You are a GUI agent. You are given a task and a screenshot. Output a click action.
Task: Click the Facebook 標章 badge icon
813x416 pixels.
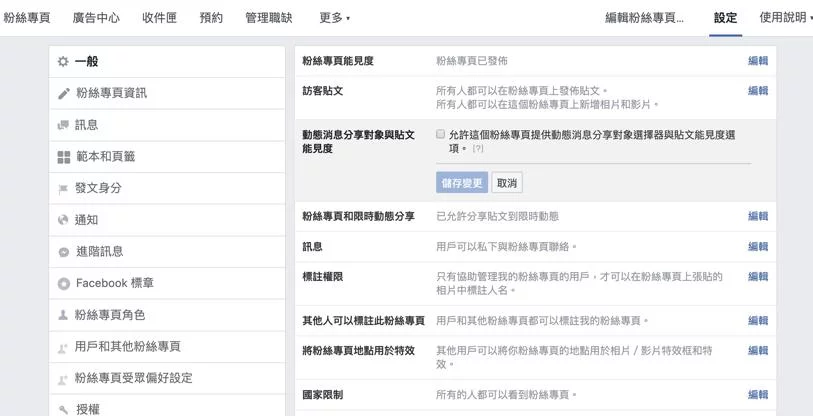pyautogui.click(x=64, y=284)
